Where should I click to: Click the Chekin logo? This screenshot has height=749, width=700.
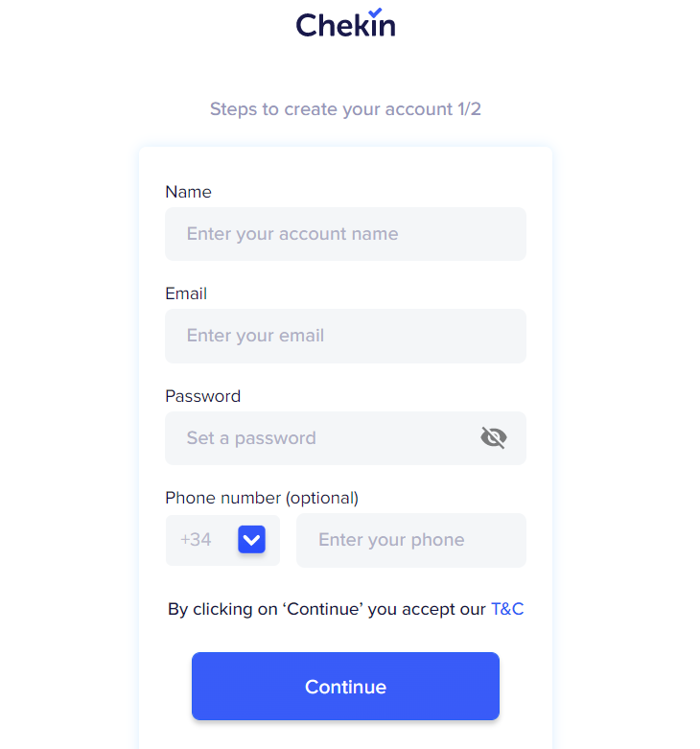(345, 24)
